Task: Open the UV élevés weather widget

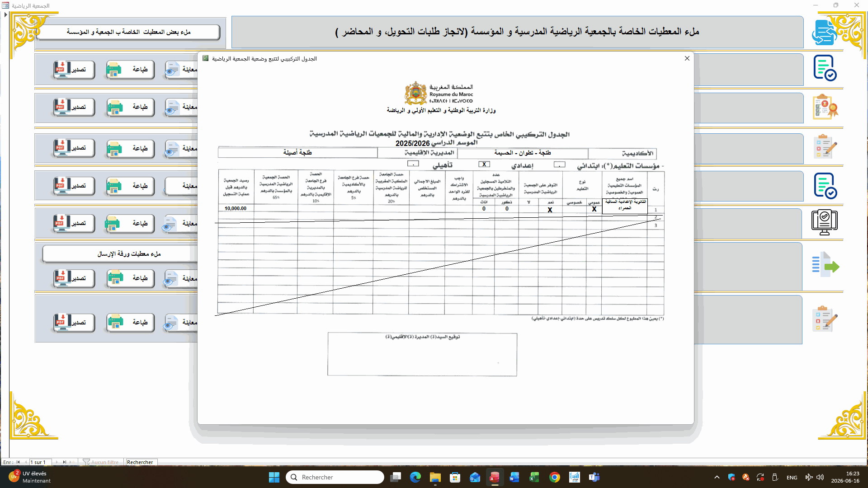Action: (x=30, y=477)
